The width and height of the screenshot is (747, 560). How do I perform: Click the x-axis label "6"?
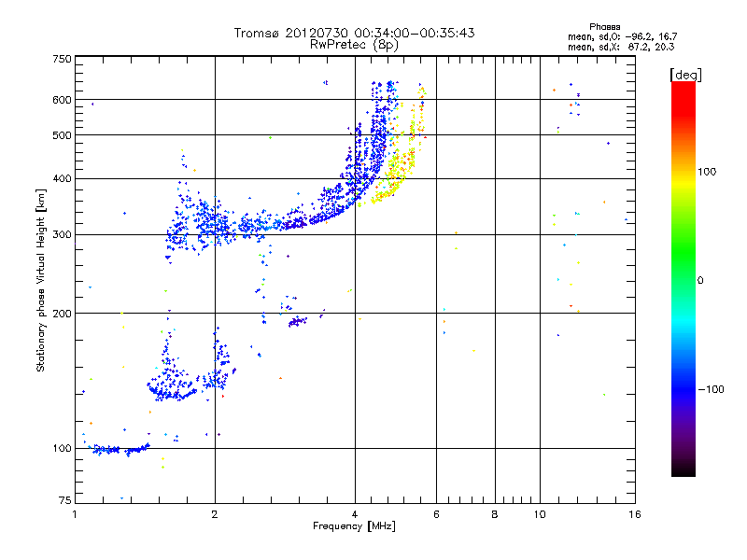pyautogui.click(x=436, y=514)
